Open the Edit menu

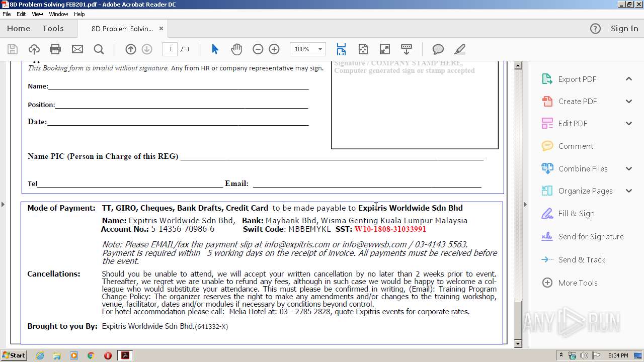[x=21, y=14]
